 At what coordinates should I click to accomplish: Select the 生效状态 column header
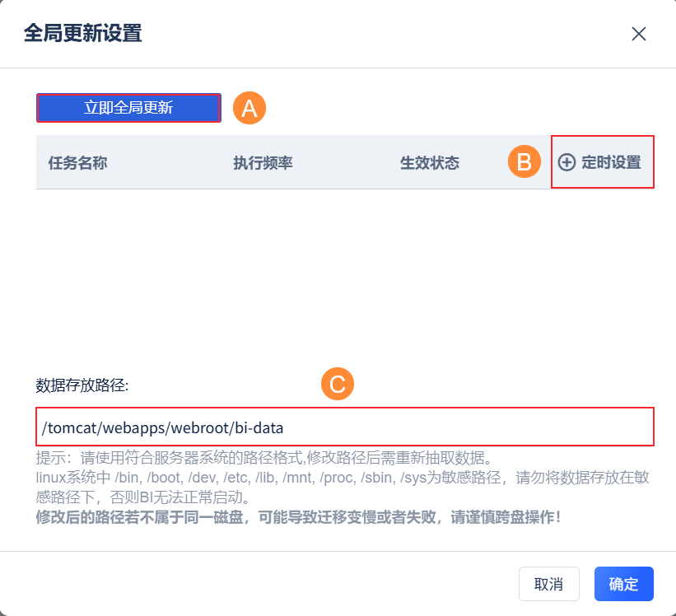(429, 162)
